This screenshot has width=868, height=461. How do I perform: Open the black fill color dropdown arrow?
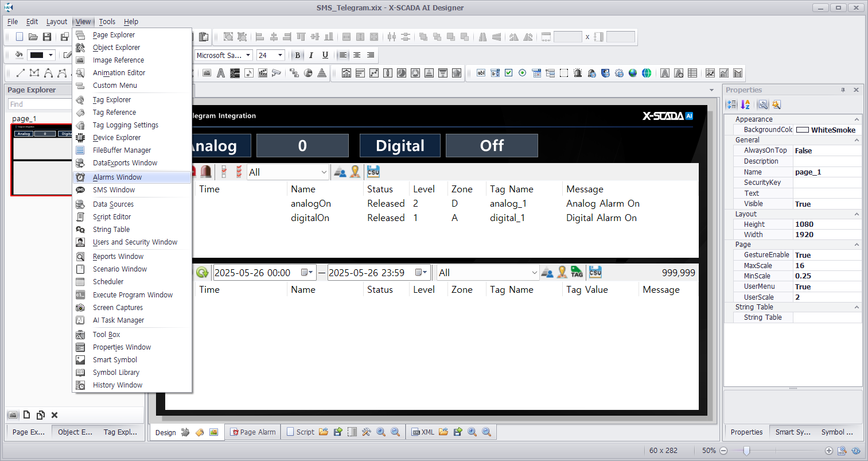pyautogui.click(x=50, y=55)
